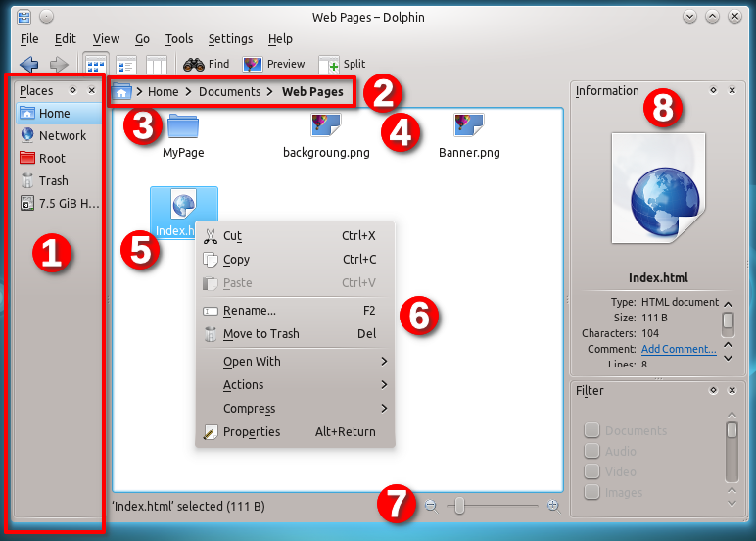This screenshot has height=541, width=756.
Task: Go to Documents in breadcrumb path
Action: (229, 92)
